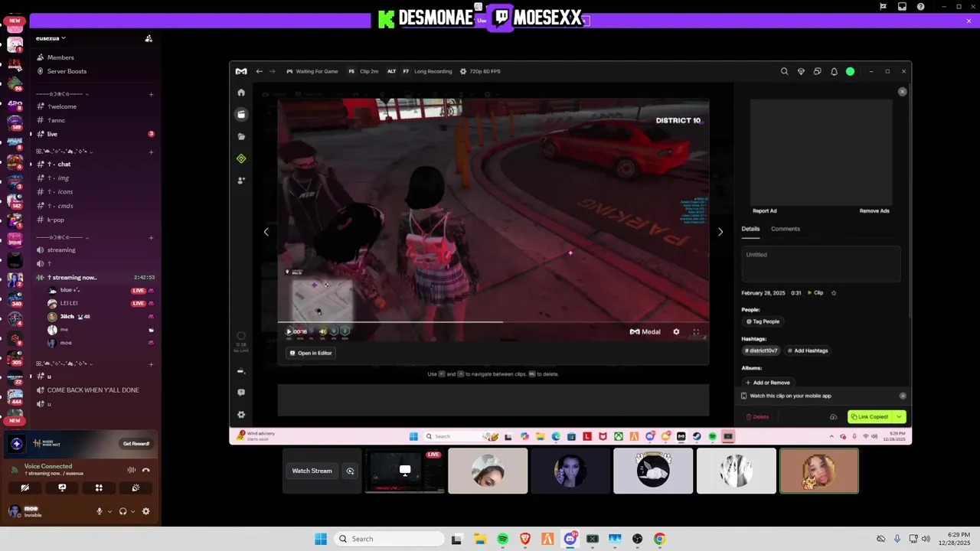Screen dimensions: 980x551
Task: Toggle noise suppression next to Voice Connected
Action: click(131, 470)
